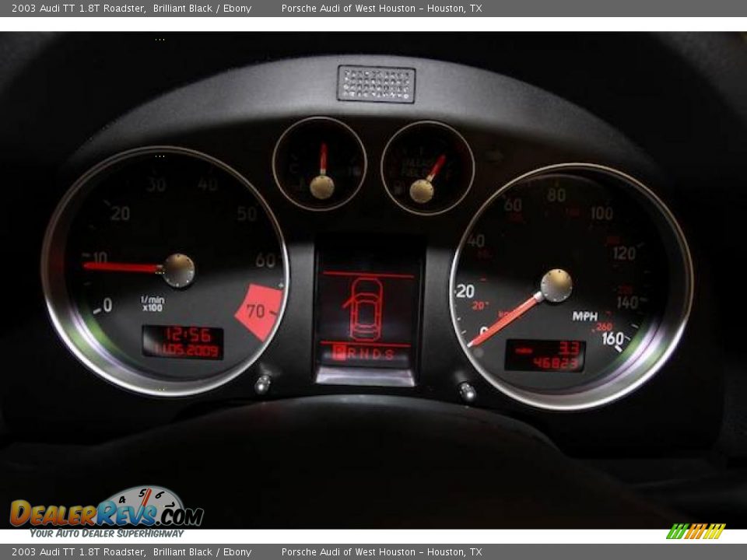The image size is (747, 560).
Task: Click the "R N D S" gear letters
Action: [370, 354]
